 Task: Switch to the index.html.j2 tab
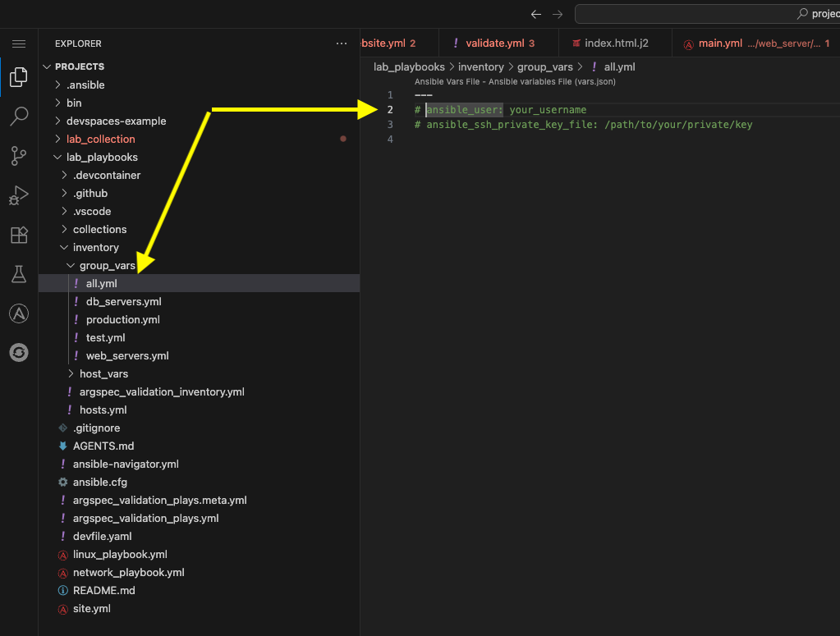[x=615, y=43]
